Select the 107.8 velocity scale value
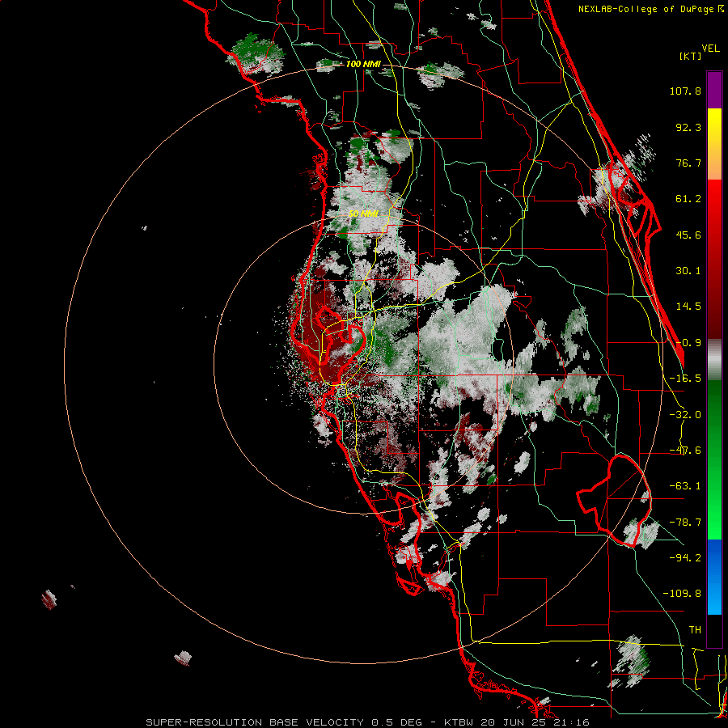This screenshot has height=728, width=728. (x=685, y=91)
